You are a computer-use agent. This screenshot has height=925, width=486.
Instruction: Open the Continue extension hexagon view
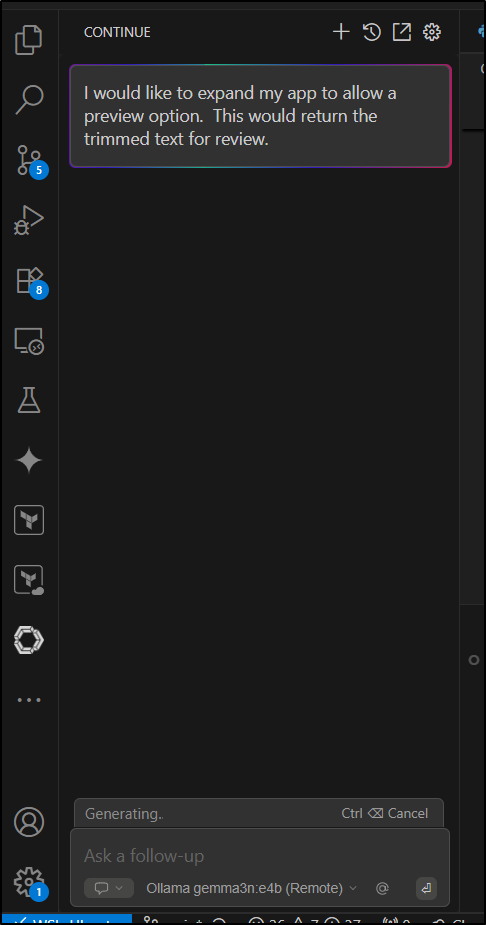(29, 640)
